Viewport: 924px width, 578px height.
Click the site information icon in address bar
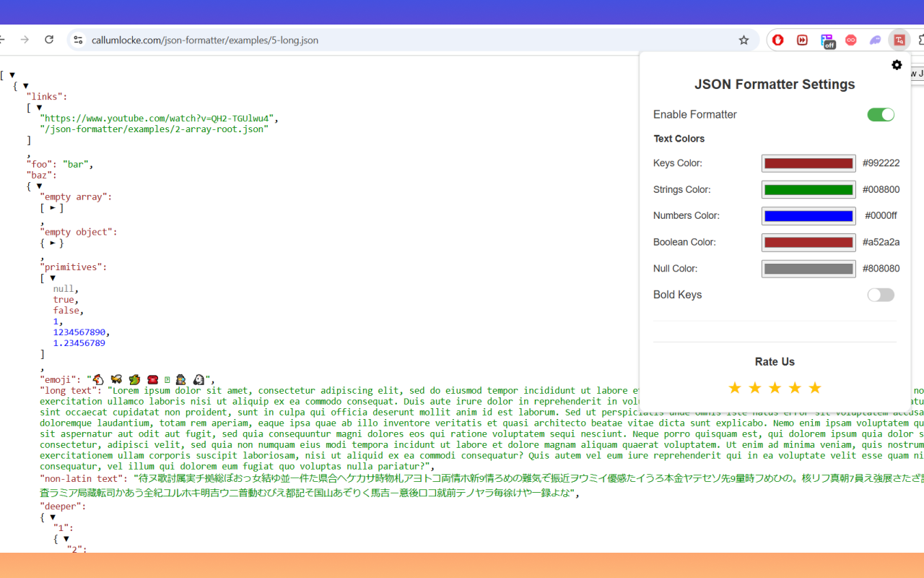click(77, 40)
